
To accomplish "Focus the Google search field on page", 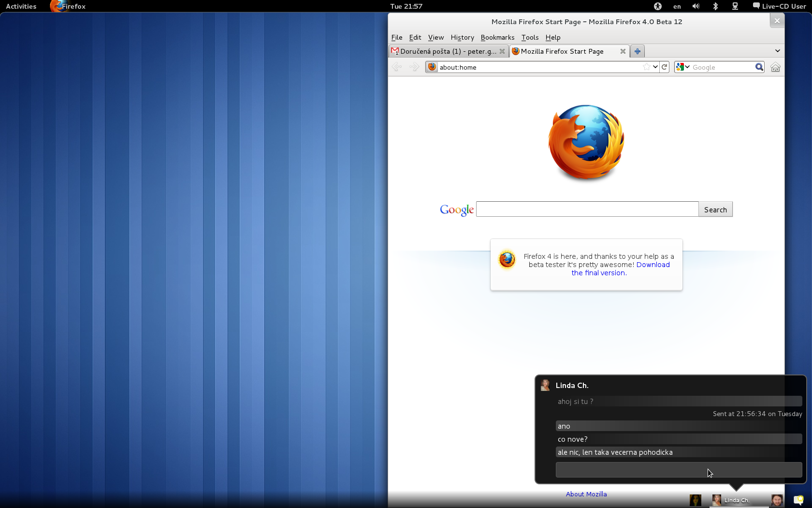I will [587, 209].
